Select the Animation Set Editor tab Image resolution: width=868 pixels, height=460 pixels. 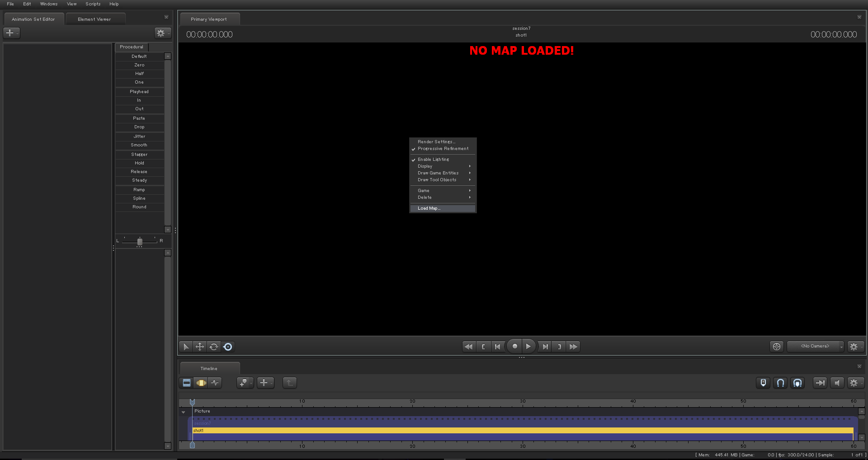(33, 19)
